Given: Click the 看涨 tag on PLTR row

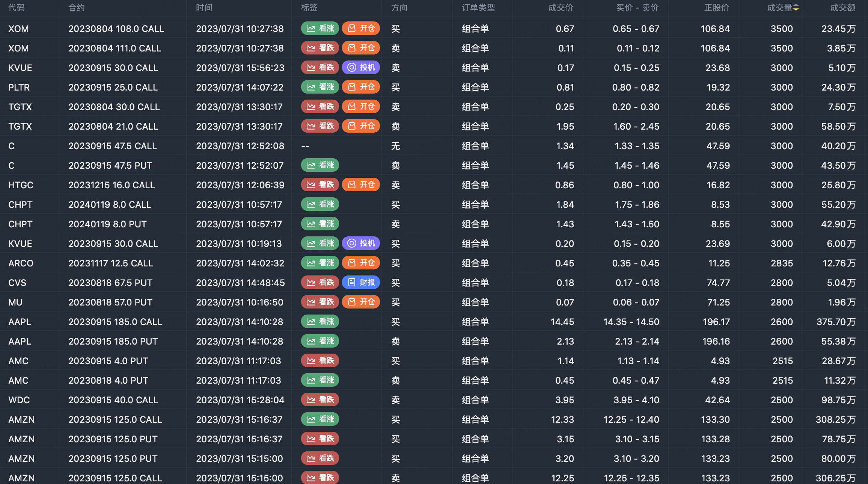Looking at the screenshot, I should (x=320, y=87).
